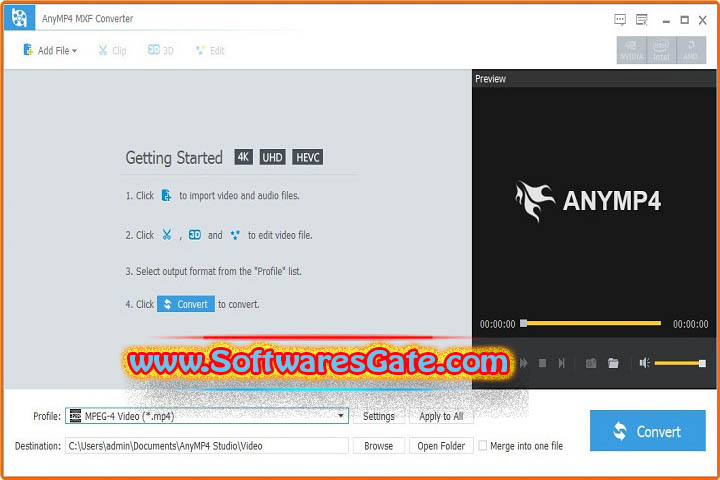The height and width of the screenshot is (480, 720).
Task: Click the fast forward playback button
Action: pos(523,363)
